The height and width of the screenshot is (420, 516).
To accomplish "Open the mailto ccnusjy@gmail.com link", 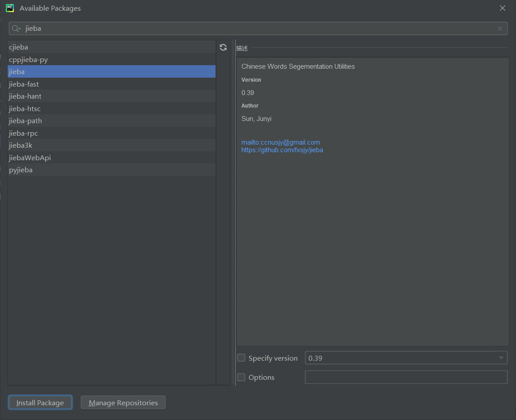I will coord(280,142).
